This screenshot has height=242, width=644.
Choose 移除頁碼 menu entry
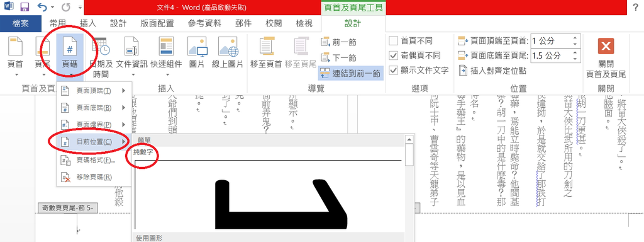[x=94, y=177]
